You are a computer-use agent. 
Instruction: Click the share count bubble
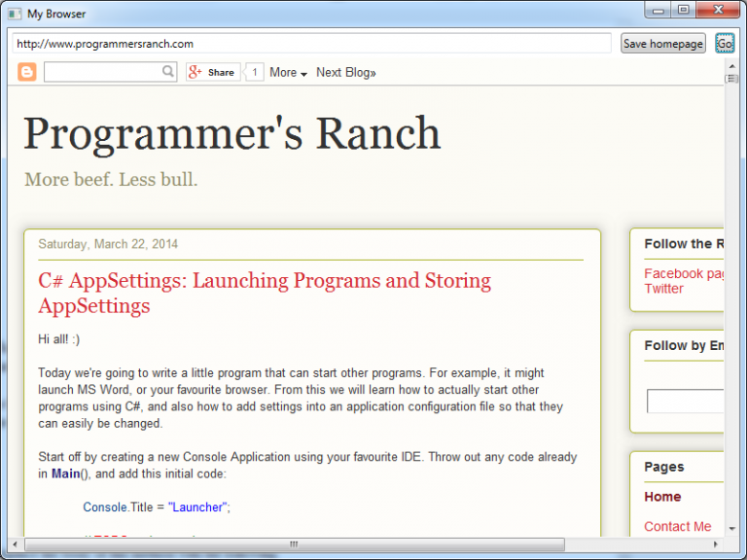pos(255,72)
